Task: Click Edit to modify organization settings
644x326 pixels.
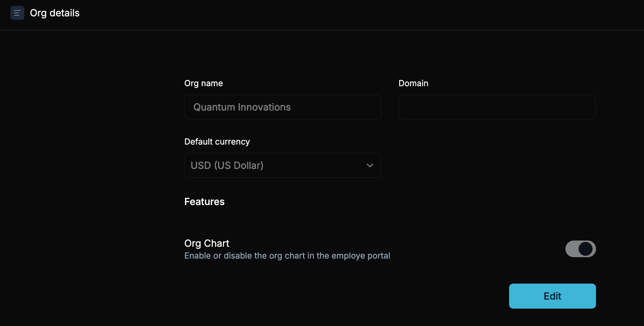Action: (552, 296)
